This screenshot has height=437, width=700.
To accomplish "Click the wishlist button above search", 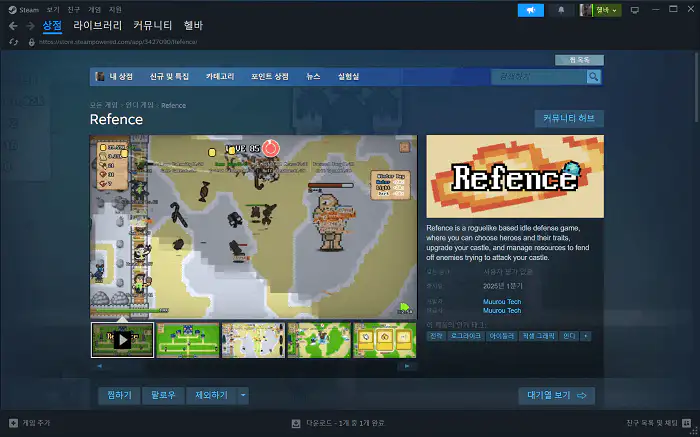I will click(x=579, y=60).
